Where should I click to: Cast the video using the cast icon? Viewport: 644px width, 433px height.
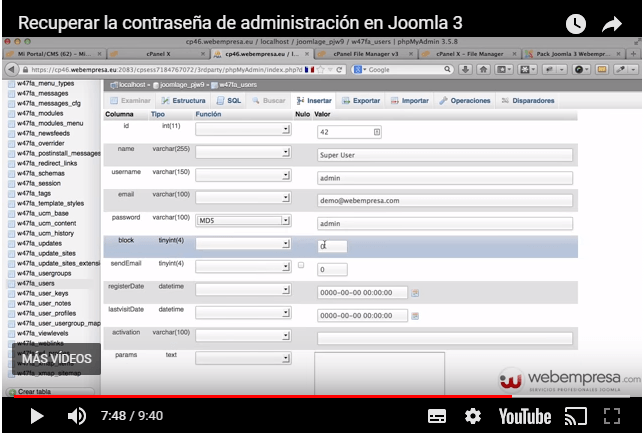[575, 416]
